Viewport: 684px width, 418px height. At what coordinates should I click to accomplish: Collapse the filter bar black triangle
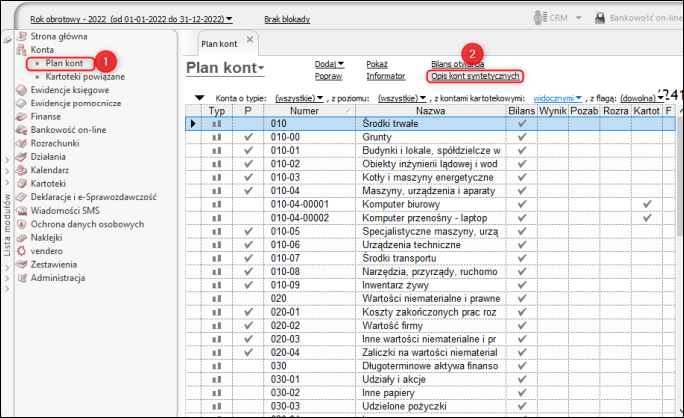pyautogui.click(x=199, y=98)
